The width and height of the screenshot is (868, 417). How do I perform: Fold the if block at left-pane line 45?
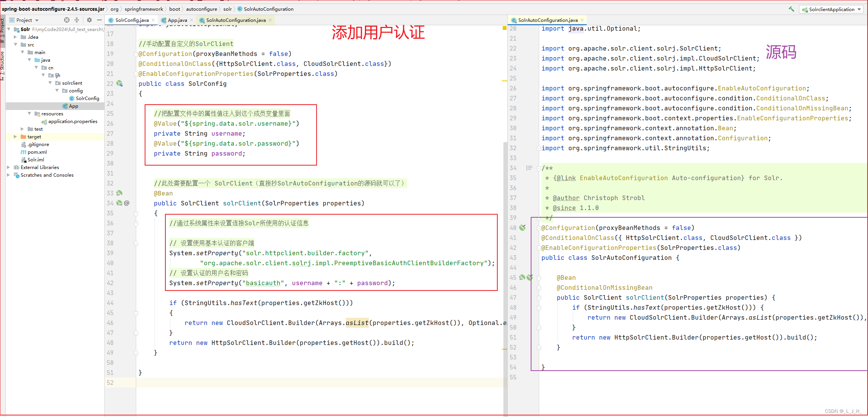(x=136, y=313)
